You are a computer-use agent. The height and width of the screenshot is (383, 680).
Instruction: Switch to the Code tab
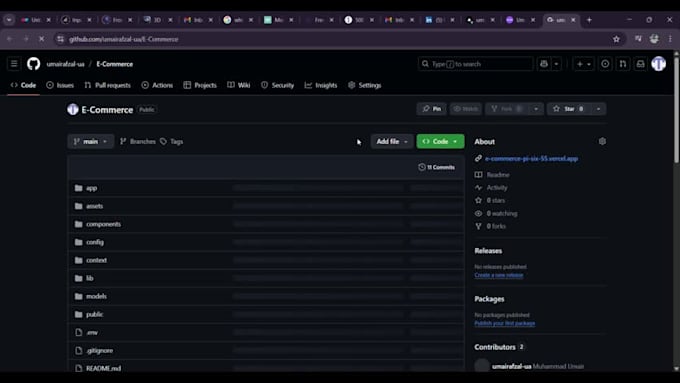click(x=23, y=85)
